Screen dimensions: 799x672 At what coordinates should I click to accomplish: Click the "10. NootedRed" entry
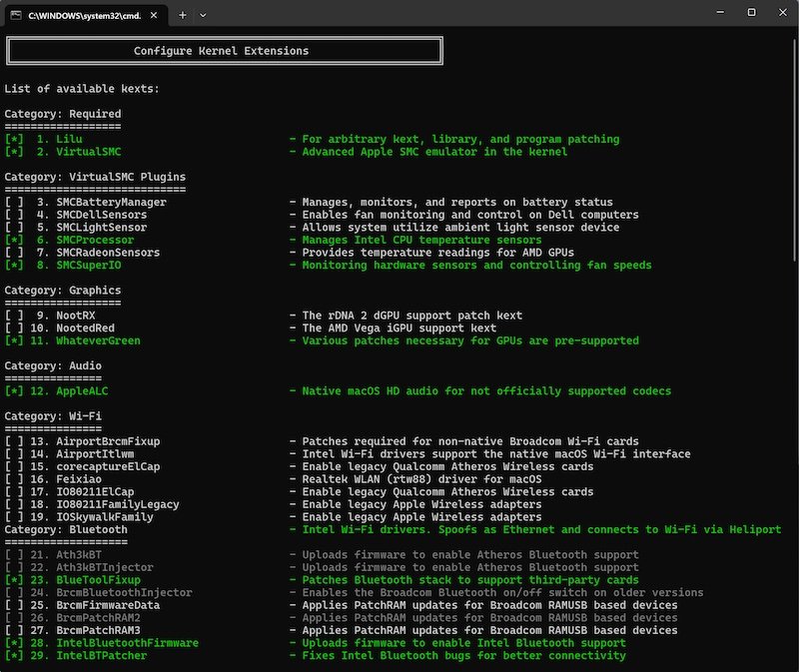[x=72, y=329]
